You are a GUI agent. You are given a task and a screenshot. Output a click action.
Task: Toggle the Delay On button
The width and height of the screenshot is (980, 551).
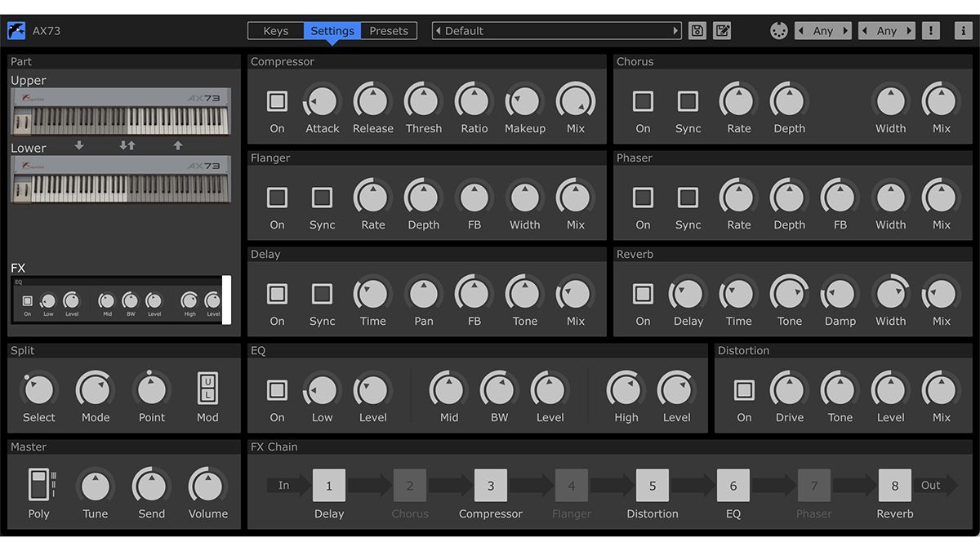278,294
